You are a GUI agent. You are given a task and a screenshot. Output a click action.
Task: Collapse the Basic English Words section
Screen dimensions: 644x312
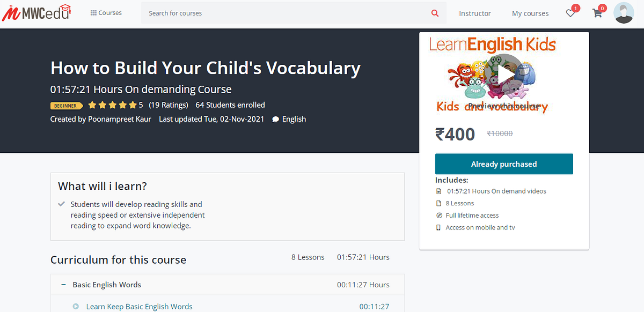63,285
